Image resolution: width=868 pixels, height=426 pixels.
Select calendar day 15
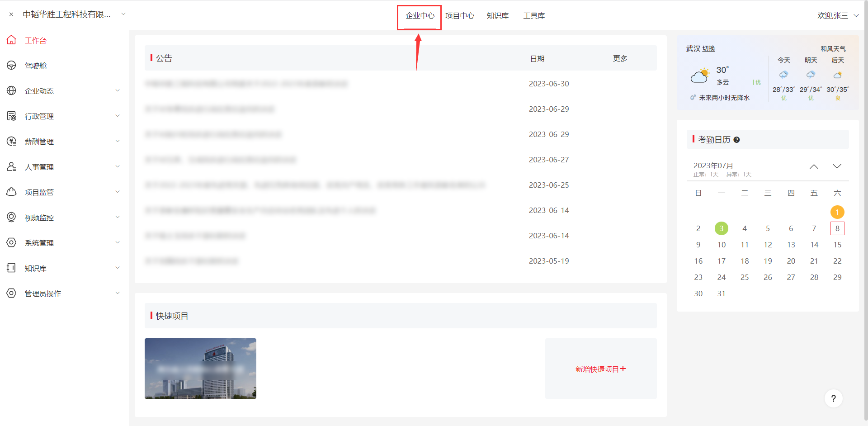click(837, 245)
